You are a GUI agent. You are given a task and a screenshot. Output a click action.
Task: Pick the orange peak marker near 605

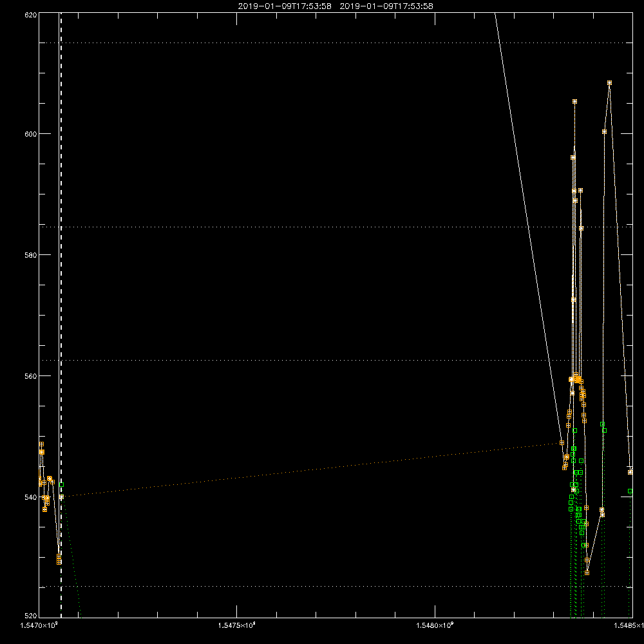pyautogui.click(x=574, y=102)
